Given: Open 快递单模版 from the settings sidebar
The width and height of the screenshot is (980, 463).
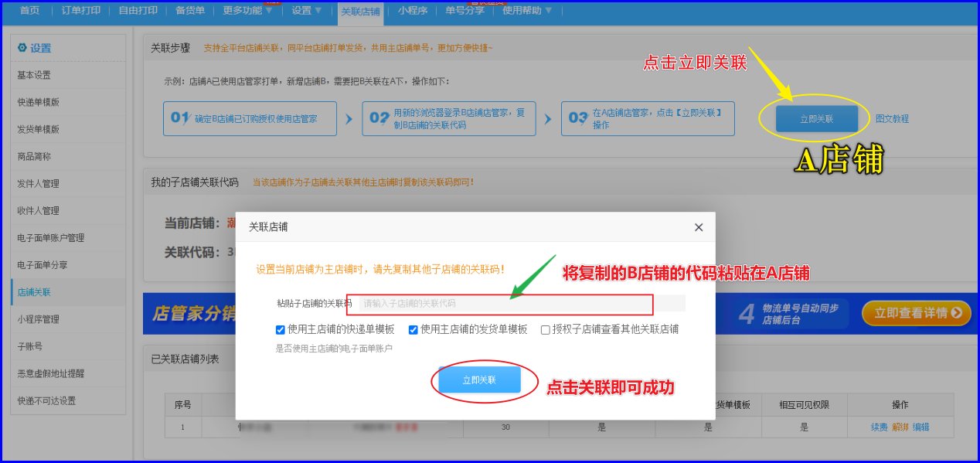Looking at the screenshot, I should click(39, 102).
